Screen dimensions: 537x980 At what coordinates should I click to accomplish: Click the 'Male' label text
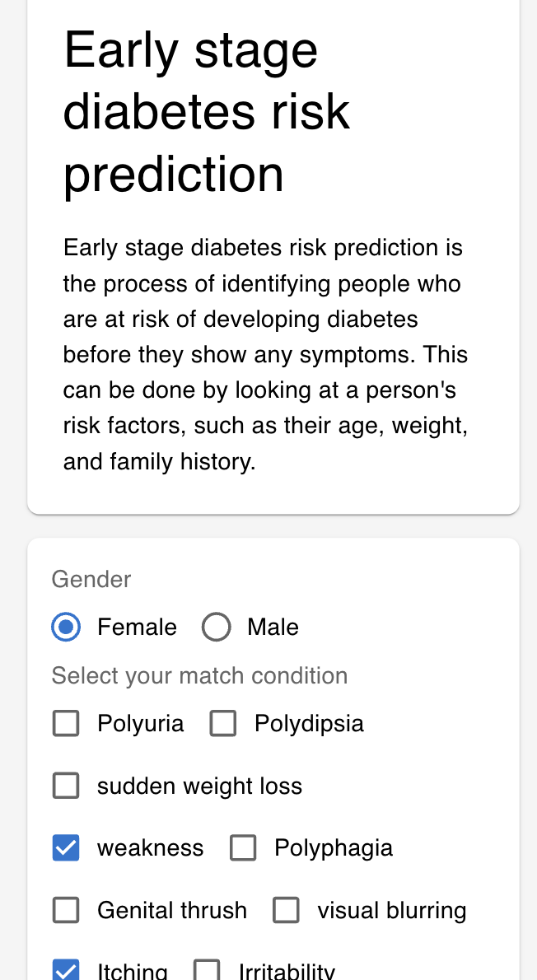273,628
